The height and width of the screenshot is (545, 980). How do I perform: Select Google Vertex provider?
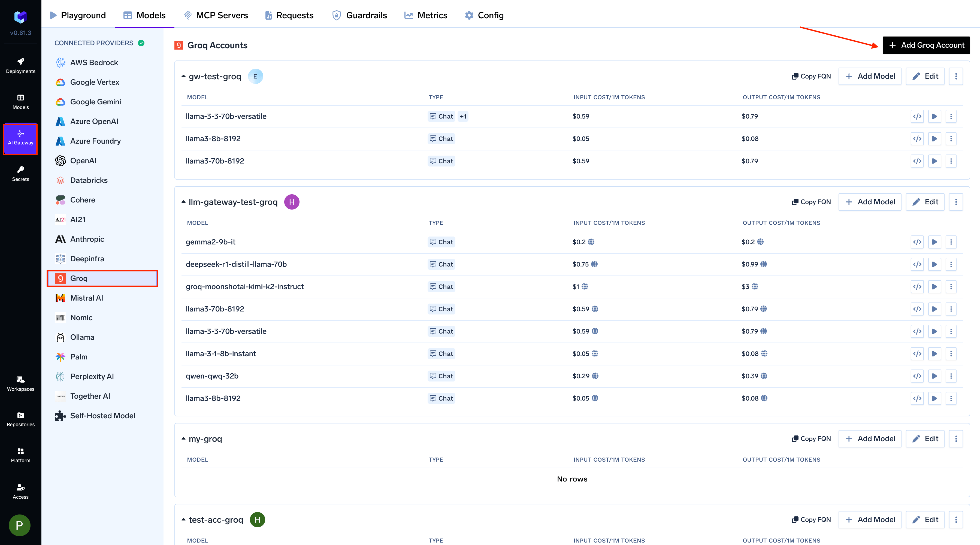(x=102, y=83)
